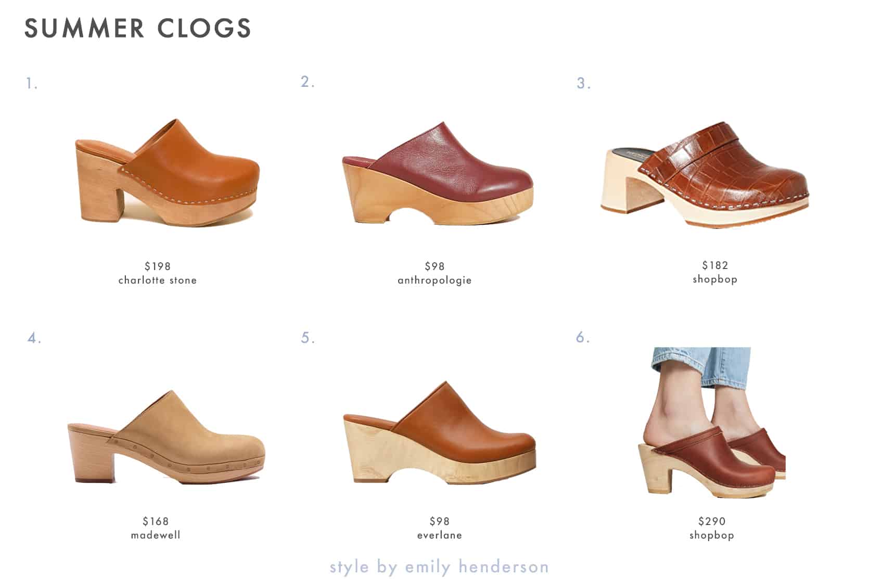Click the $168 price label
This screenshot has height=588, width=869.
coord(156,521)
